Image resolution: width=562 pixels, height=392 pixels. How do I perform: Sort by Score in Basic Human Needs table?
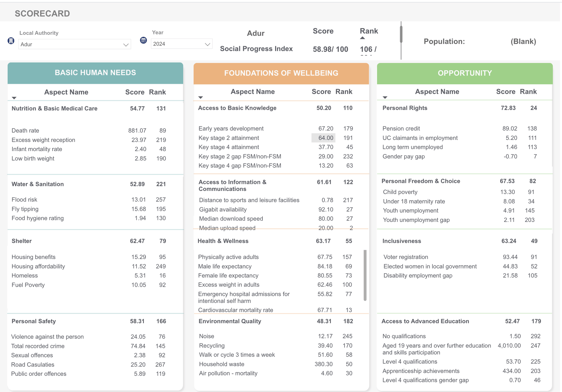(x=135, y=92)
